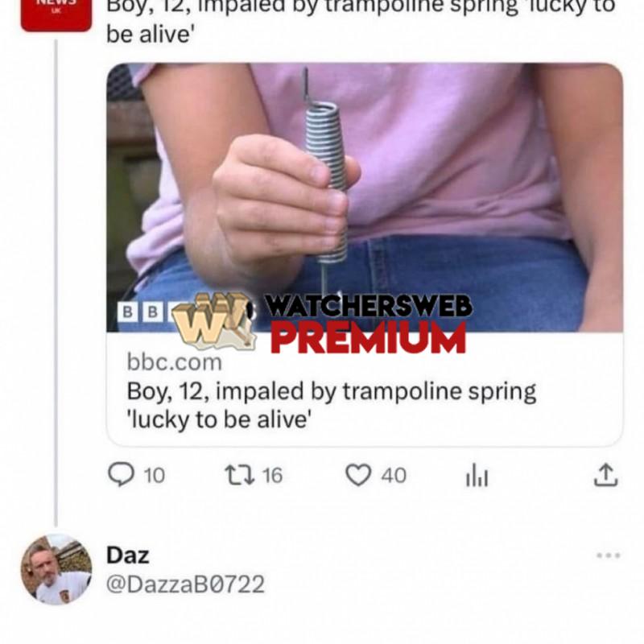Open the three-dot more menu on Daz's reply
644x644 pixels.
pyautogui.click(x=609, y=555)
